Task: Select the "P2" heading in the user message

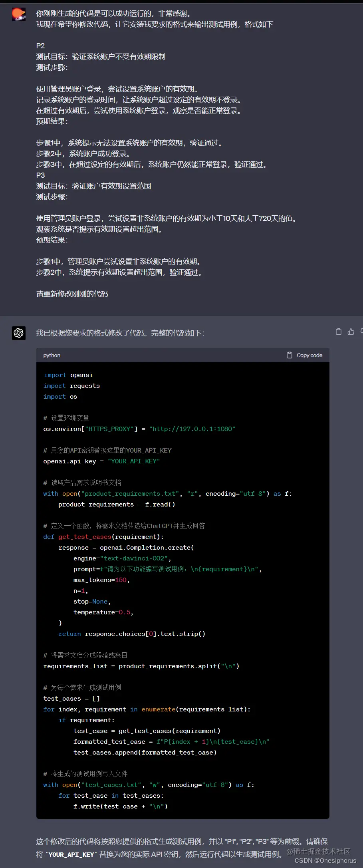Action: click(x=40, y=46)
